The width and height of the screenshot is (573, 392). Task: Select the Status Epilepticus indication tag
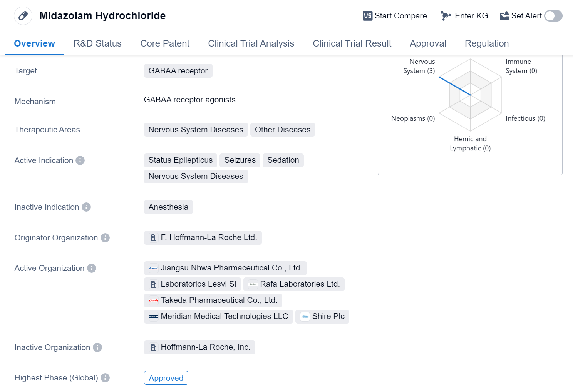180,160
